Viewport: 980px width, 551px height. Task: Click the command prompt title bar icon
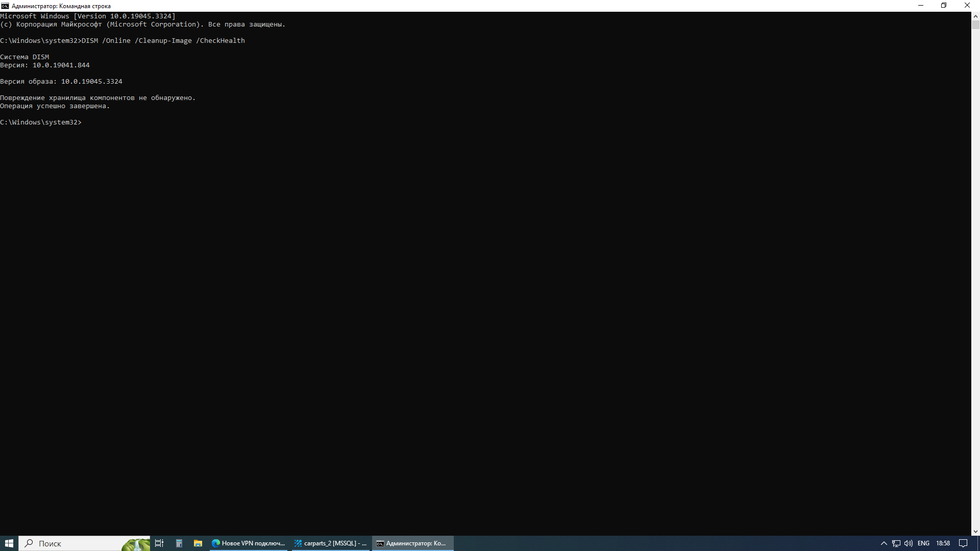click(5, 6)
